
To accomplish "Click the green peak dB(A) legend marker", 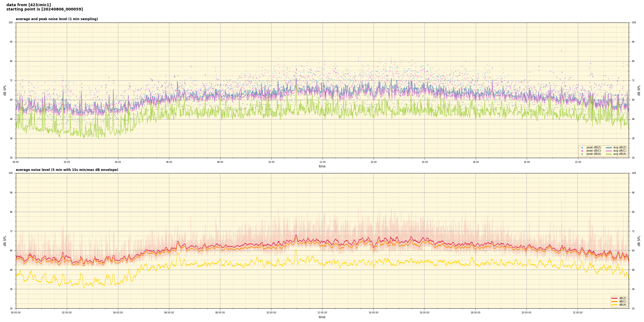I will tap(582, 154).
